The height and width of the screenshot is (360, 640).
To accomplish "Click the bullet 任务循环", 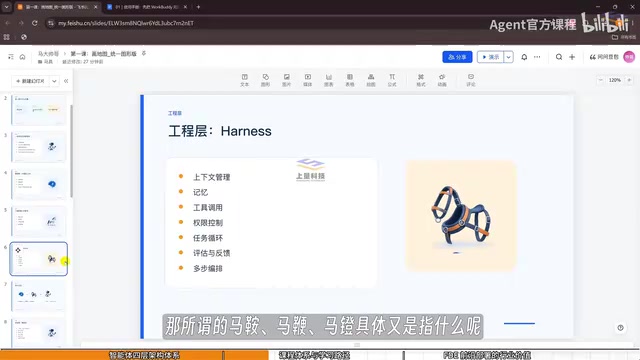I will (208, 238).
